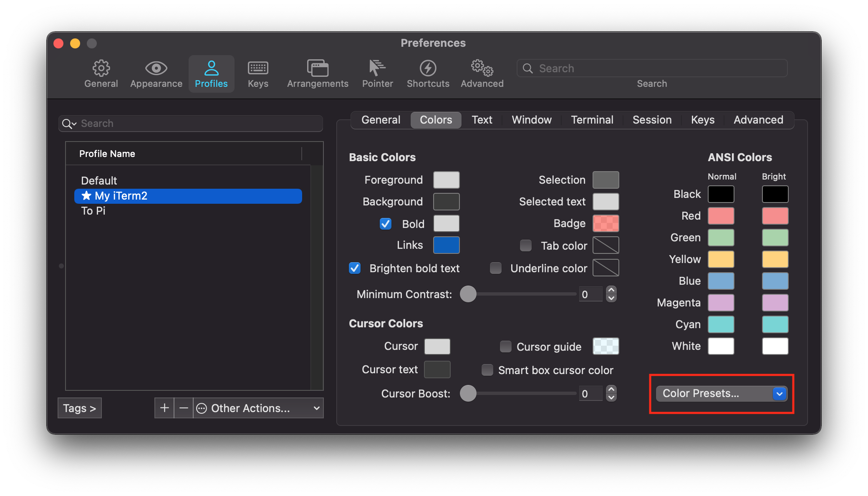Screen dimensions: 868x496
Task: Open Advanced gears icon in toolbar
Action: point(482,68)
